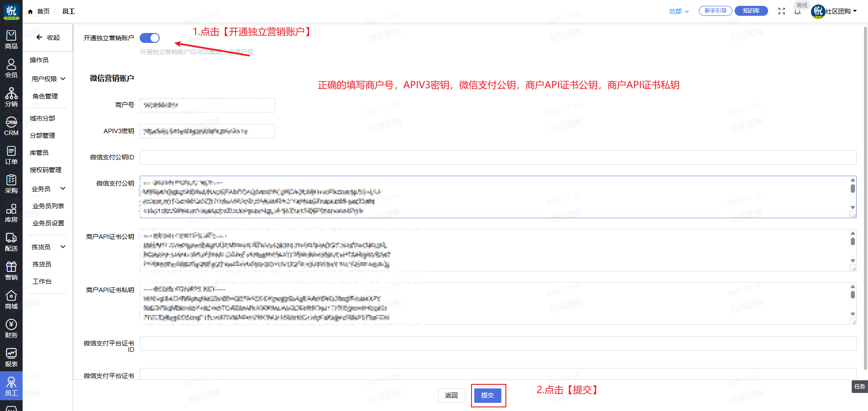Open the CRM sidebar icon
Viewport: 868px width, 411px height.
(11, 126)
